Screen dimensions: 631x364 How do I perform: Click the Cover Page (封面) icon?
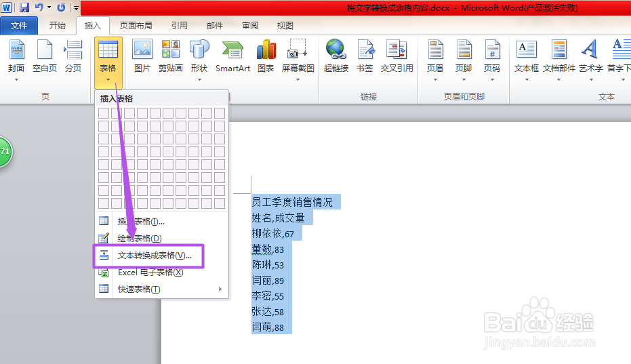(16, 50)
